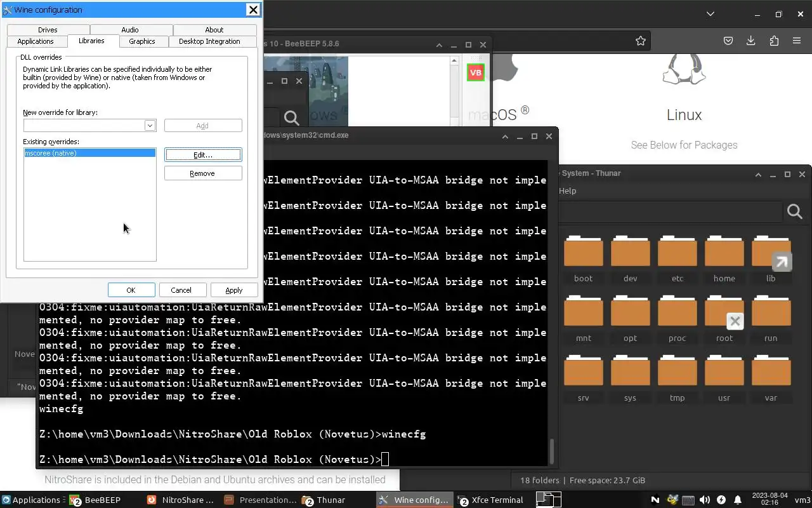This screenshot has height=508, width=812.
Task: Click the Presentation taskbar button
Action: [260, 500]
